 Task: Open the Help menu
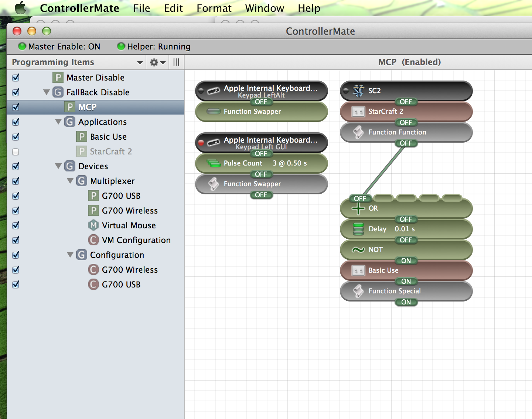coord(309,8)
